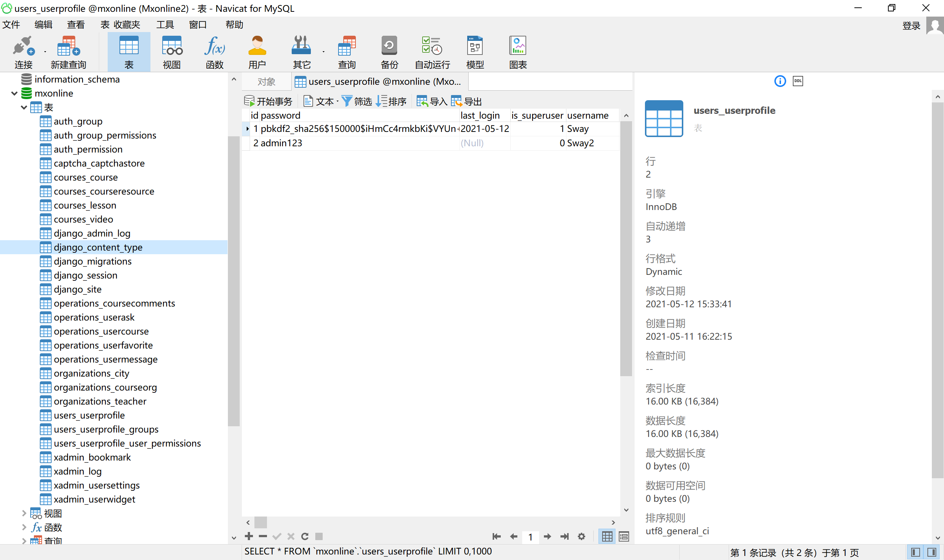Click the DDL tab button

coord(798,81)
